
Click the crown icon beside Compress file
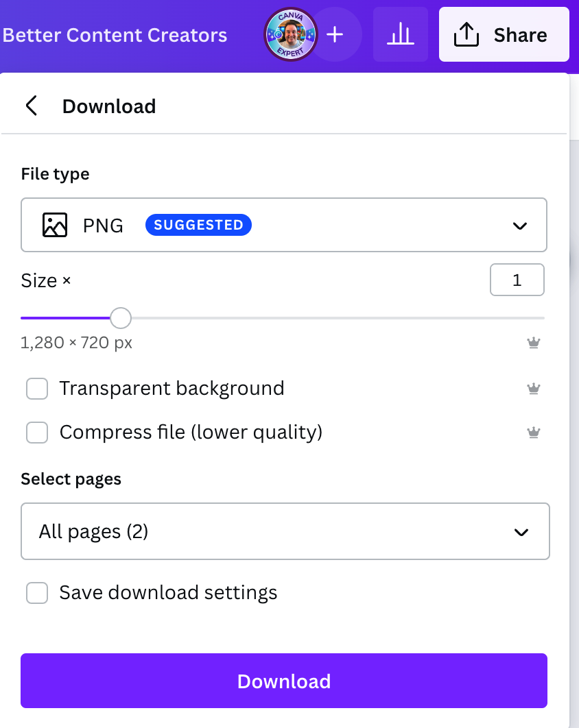tap(534, 432)
